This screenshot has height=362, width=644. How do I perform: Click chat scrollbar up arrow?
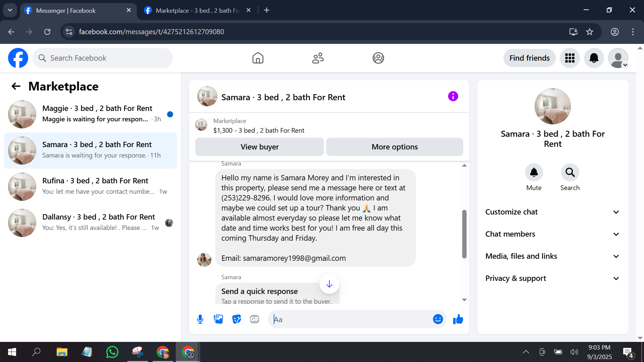[x=464, y=165]
